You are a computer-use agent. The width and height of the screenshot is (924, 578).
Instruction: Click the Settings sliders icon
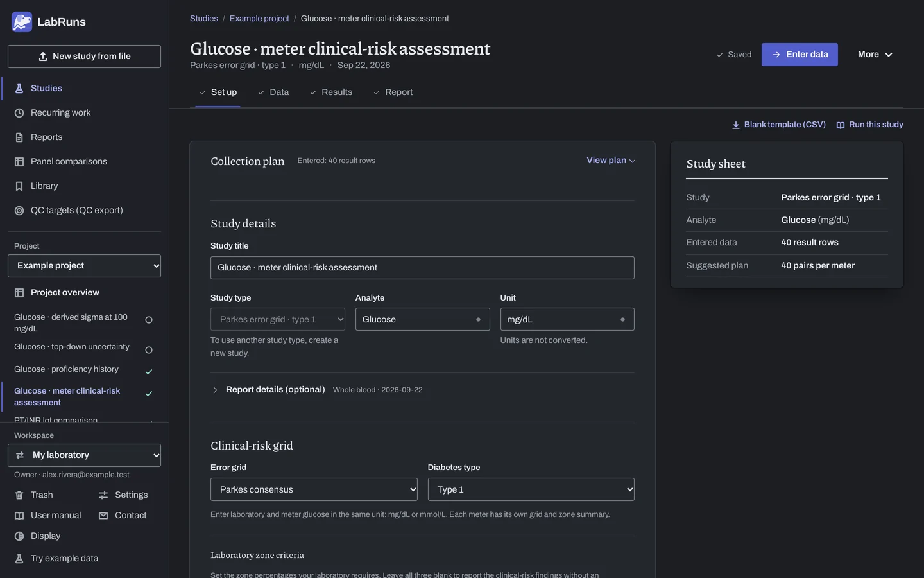103,495
